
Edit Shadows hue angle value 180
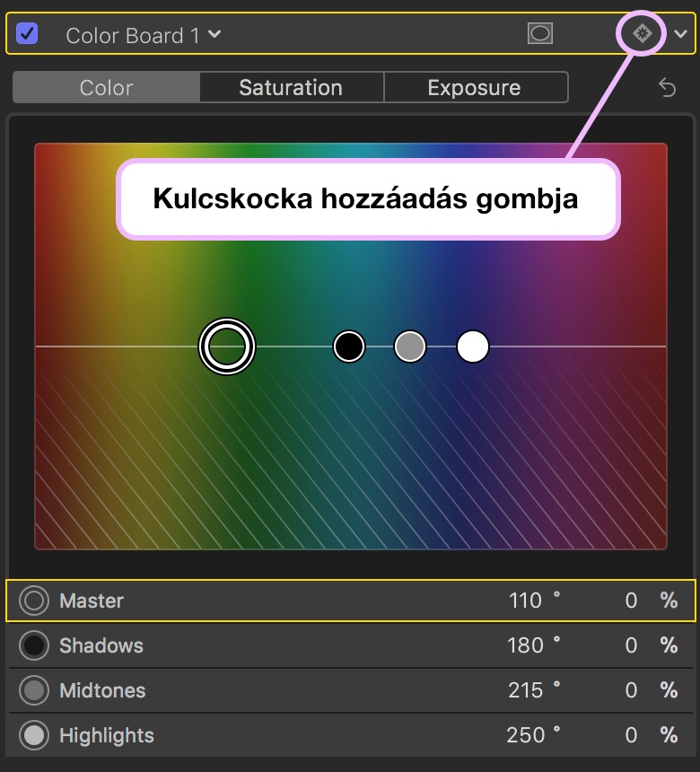[525, 645]
